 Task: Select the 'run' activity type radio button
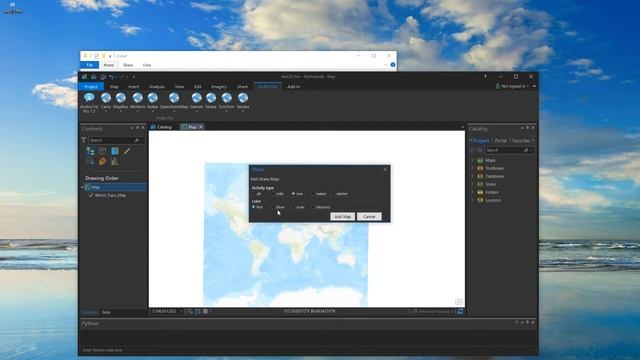293,194
